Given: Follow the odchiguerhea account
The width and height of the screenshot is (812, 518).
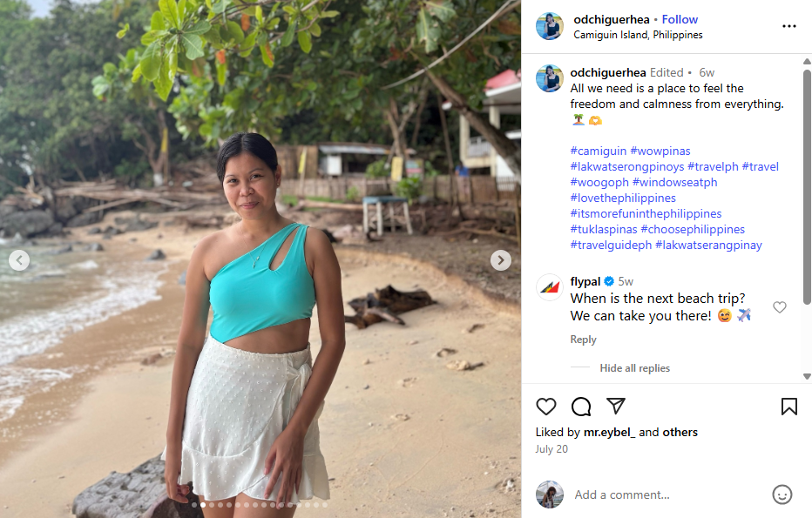Looking at the screenshot, I should point(680,19).
